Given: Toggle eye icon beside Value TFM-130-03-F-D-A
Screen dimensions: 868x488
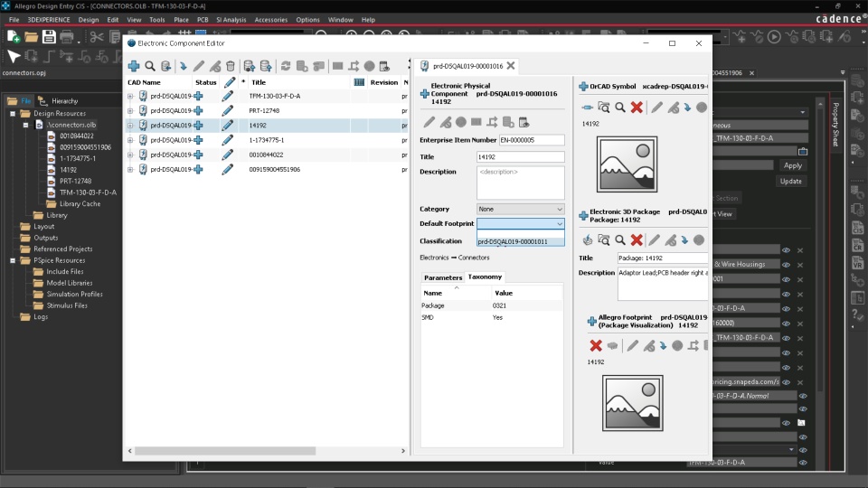Looking at the screenshot, I should click(803, 463).
